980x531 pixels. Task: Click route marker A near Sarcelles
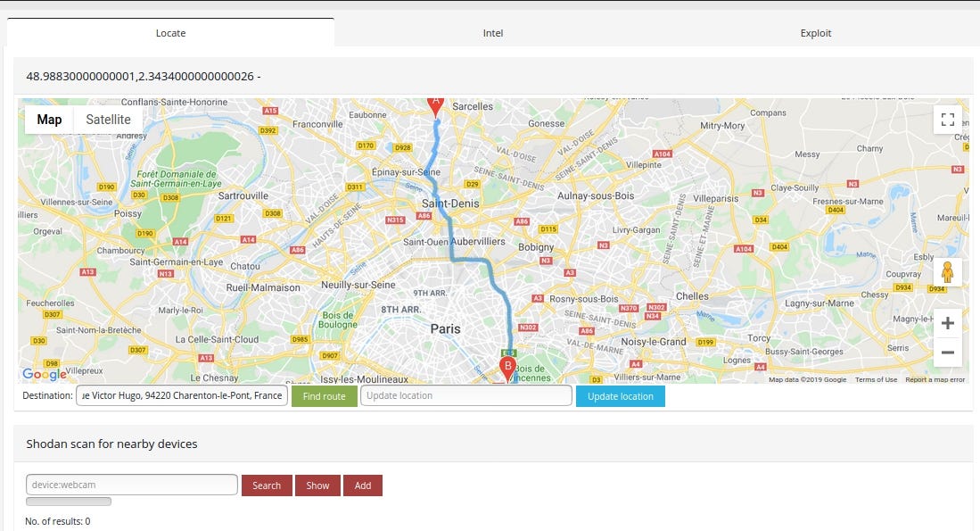[x=436, y=106]
